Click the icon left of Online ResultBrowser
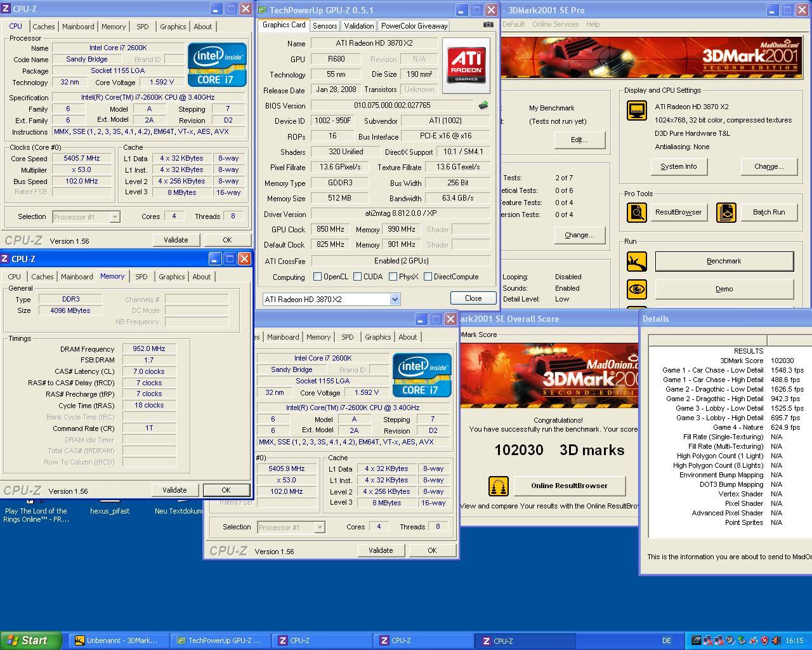 499,486
